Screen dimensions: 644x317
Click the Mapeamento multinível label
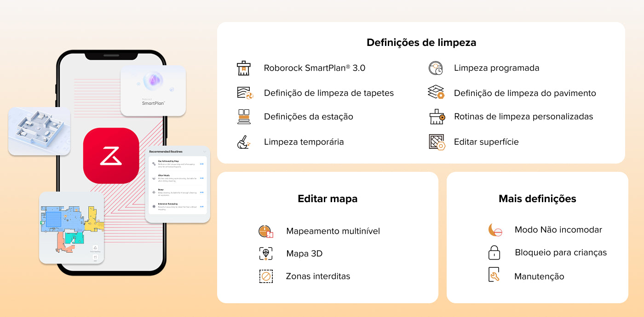[x=333, y=231]
